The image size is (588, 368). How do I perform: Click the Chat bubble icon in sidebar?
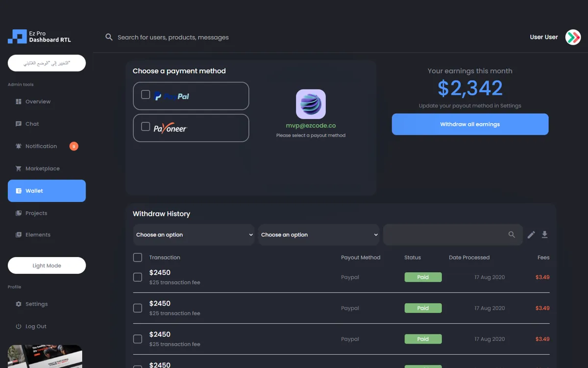[x=19, y=124]
